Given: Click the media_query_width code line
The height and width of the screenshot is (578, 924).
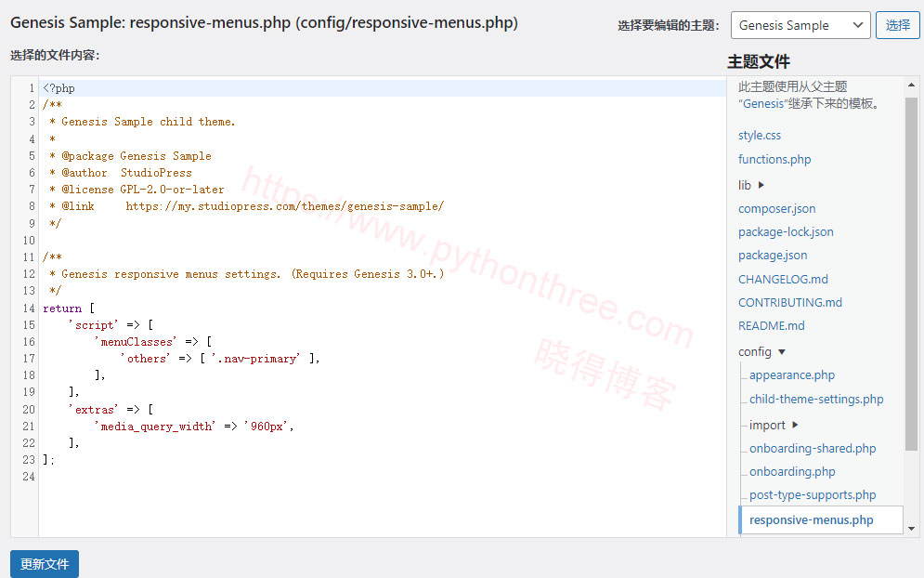Looking at the screenshot, I should click(194, 427).
